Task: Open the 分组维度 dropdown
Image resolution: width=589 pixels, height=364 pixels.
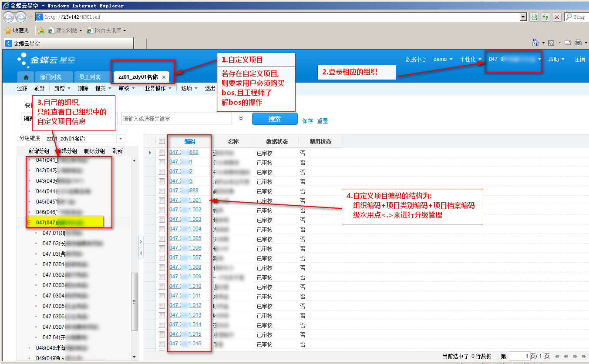Action: point(120,139)
